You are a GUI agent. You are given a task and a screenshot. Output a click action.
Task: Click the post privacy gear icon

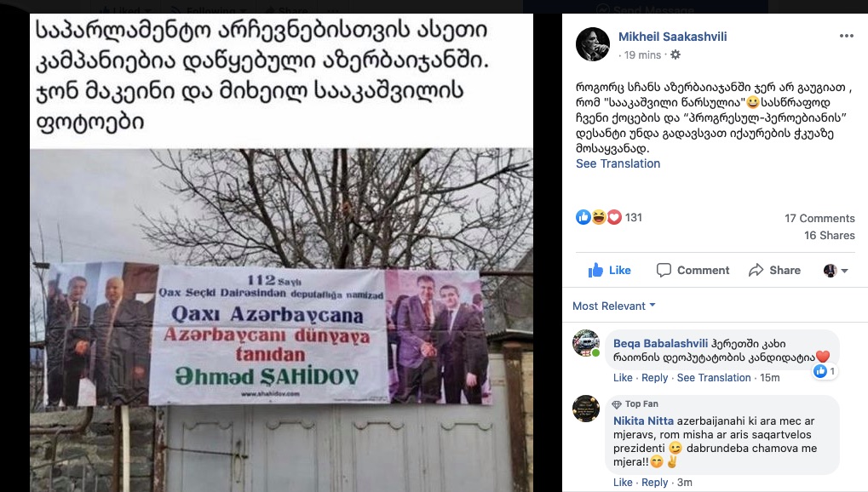coord(675,54)
